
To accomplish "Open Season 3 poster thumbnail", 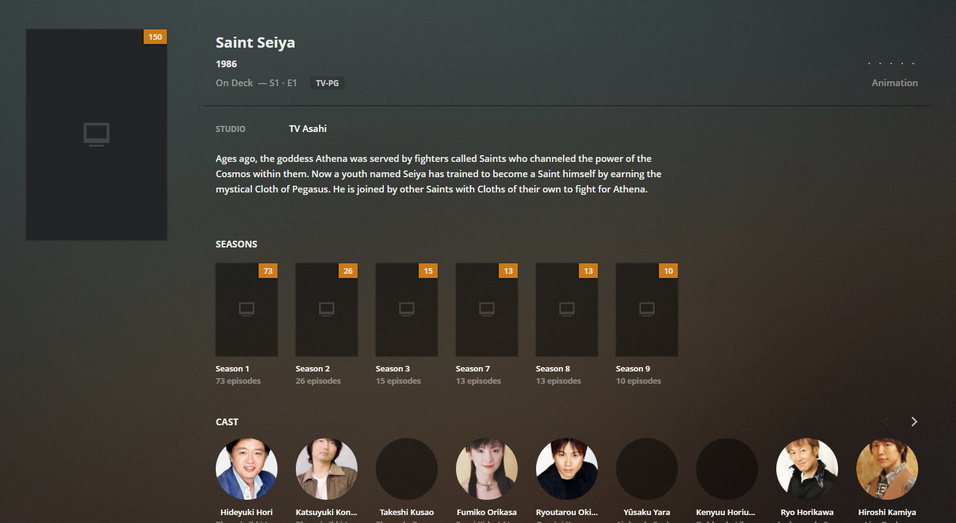I will [x=407, y=309].
